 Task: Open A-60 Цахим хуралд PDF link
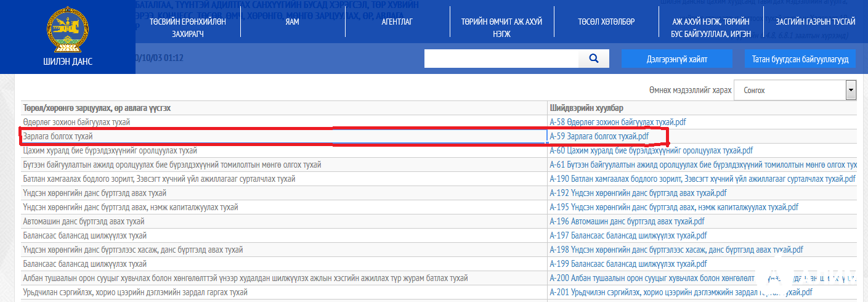coord(651,150)
